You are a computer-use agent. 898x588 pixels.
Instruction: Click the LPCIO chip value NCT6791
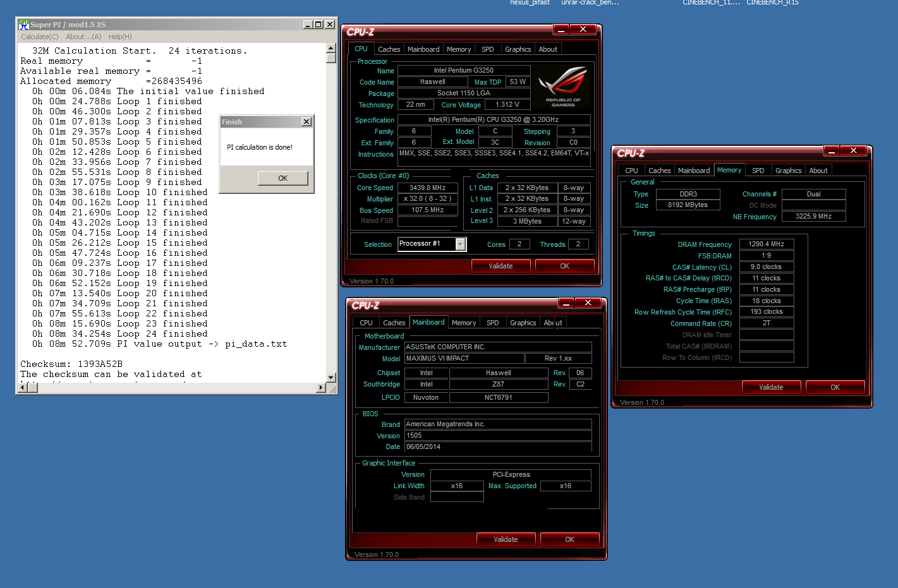[499, 397]
